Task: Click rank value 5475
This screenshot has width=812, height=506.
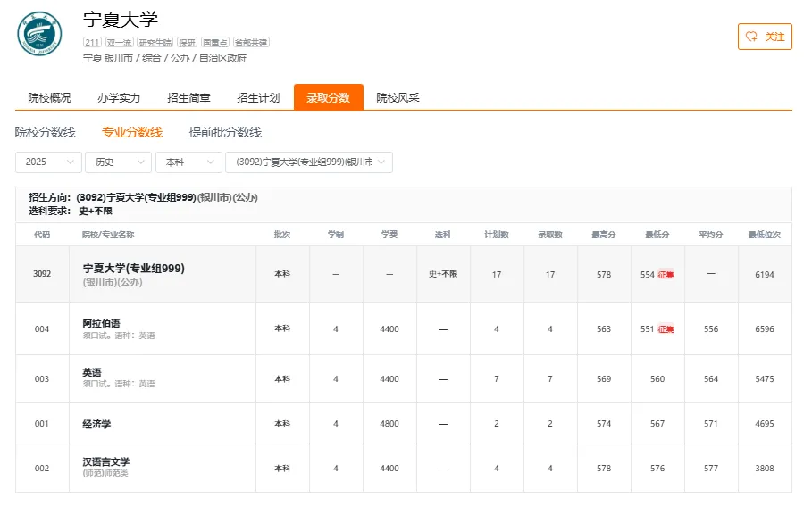Action: point(765,379)
